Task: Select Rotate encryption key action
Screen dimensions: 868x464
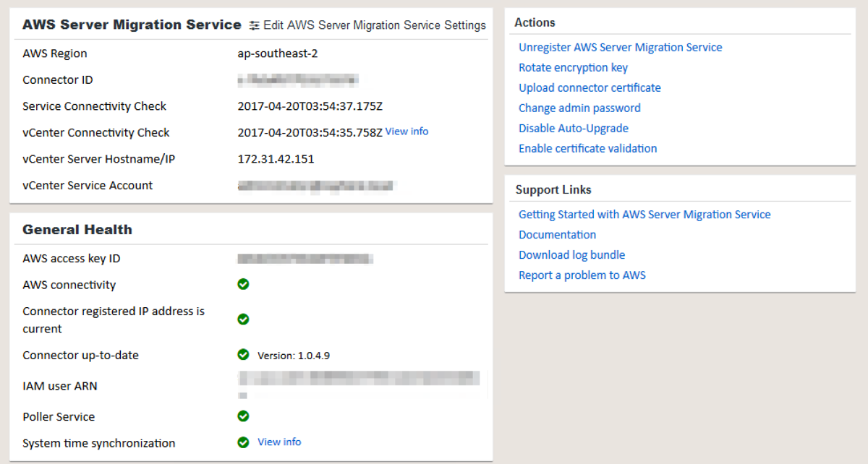Action: [573, 67]
